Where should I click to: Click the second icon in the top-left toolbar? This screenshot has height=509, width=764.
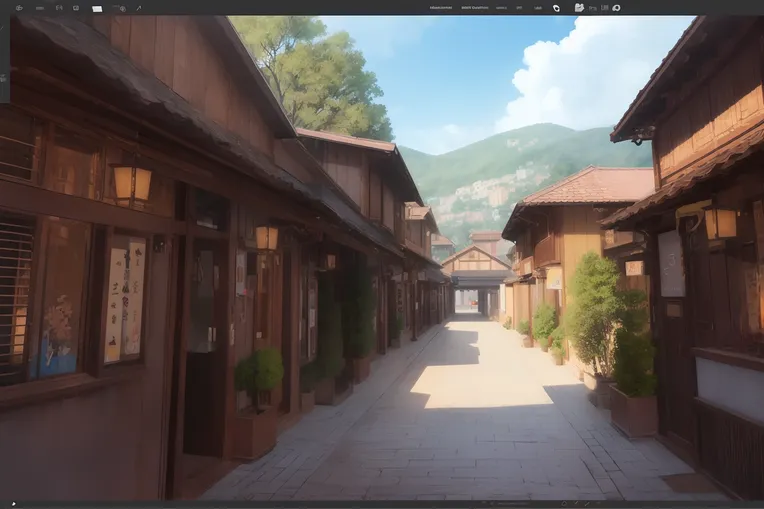pos(39,8)
